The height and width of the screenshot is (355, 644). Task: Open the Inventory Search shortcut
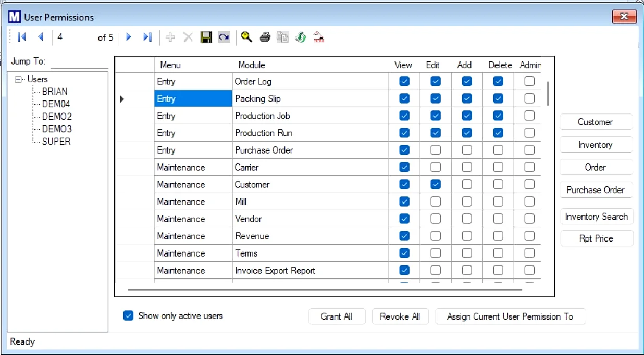(597, 216)
